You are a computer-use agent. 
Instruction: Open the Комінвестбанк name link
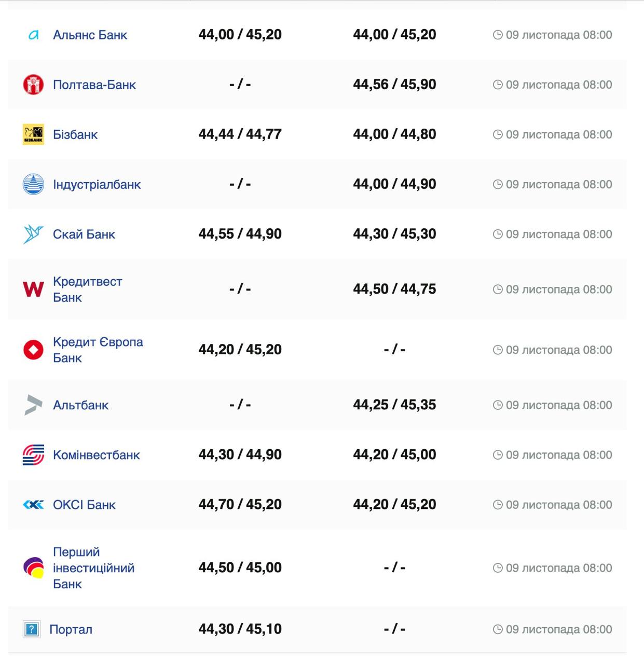96,455
